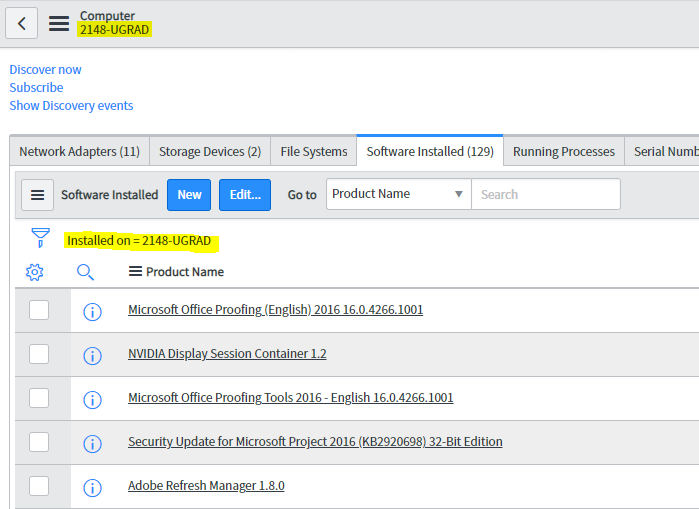Preview info for Adobe Refresh Manager record
This screenshot has height=509, width=699.
[92, 487]
